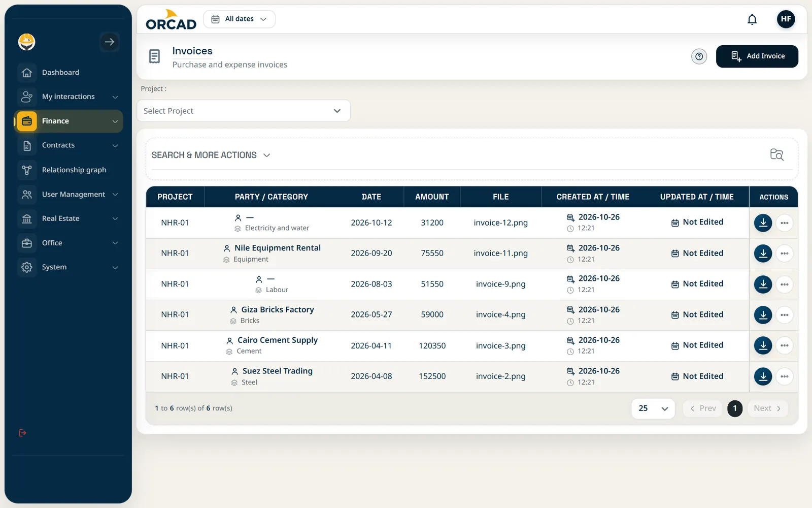Download invoice-4.png
Image resolution: width=812 pixels, height=508 pixels.
(763, 315)
